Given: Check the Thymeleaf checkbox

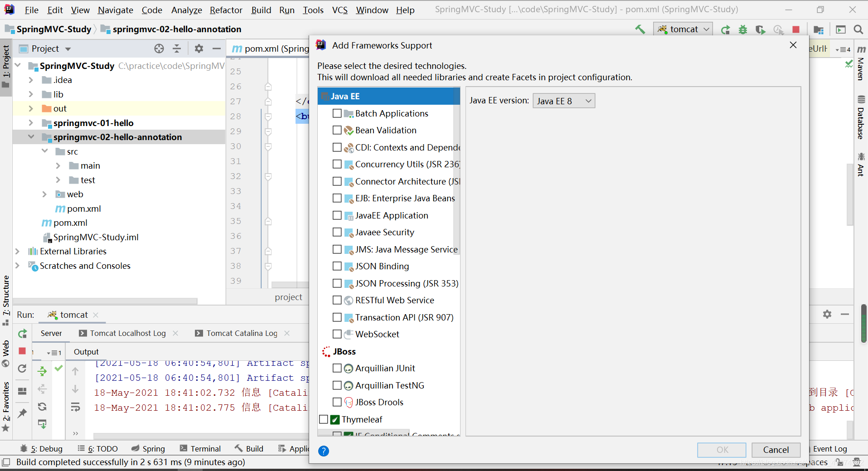Looking at the screenshot, I should pyautogui.click(x=324, y=419).
